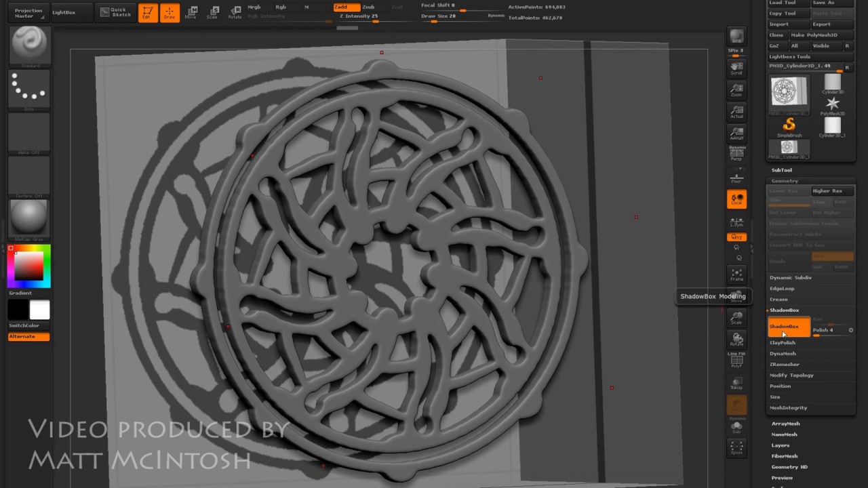Click the Scale view icon in right shelf
This screenshot has width=868, height=488.
(736, 318)
